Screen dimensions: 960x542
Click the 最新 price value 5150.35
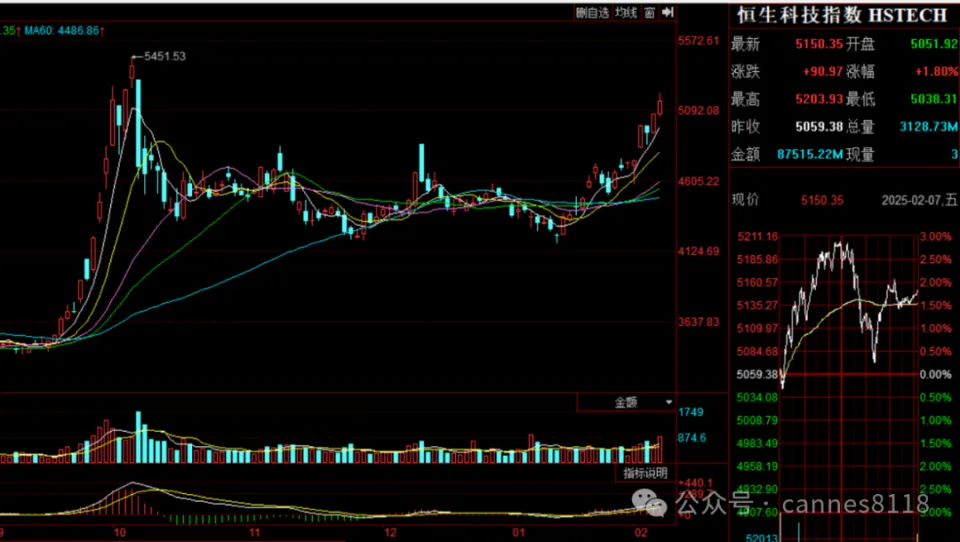tap(819, 45)
